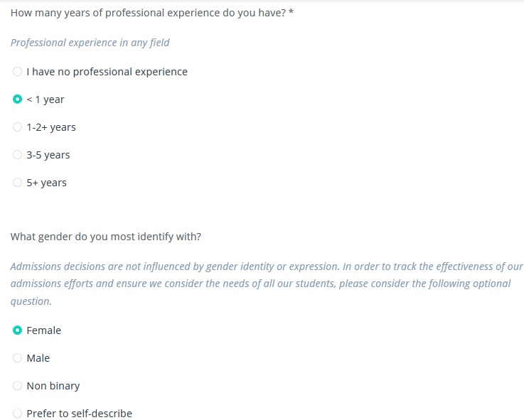Choose the 'Non binary' radio button
The width and height of the screenshot is (524, 420).
click(x=17, y=386)
